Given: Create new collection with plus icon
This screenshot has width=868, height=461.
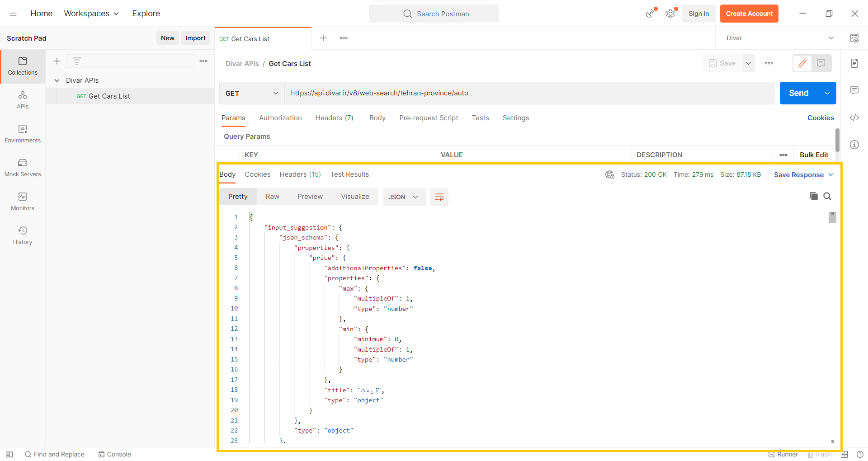Looking at the screenshot, I should point(57,61).
